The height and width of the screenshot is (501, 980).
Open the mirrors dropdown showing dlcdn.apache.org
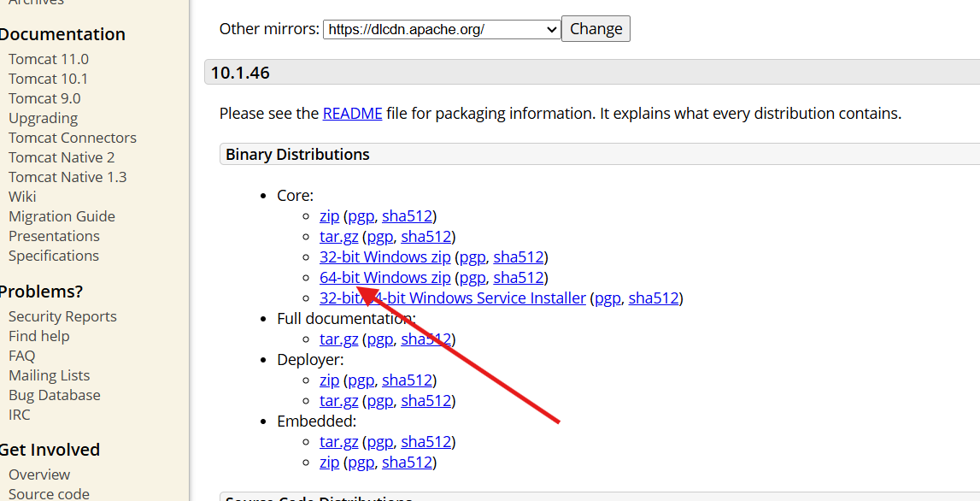click(x=441, y=29)
